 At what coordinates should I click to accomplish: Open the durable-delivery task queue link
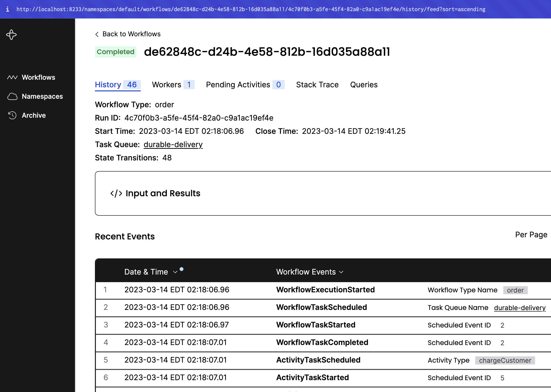coord(173,144)
